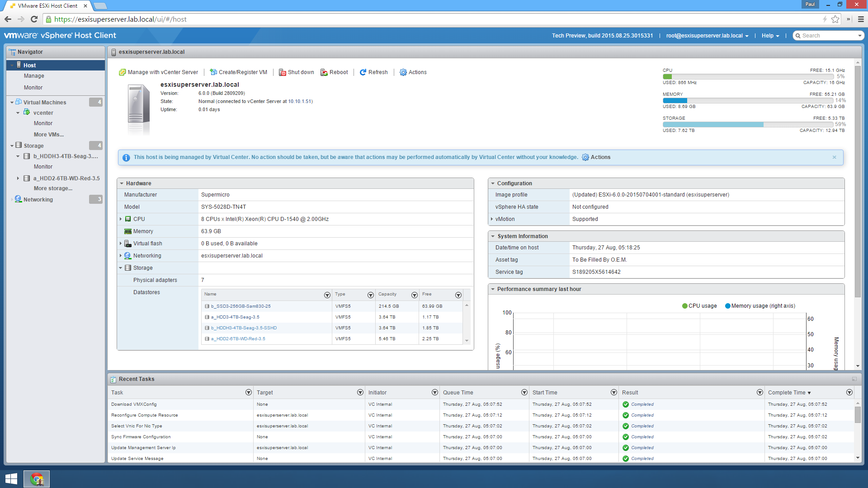Screen dimensions: 868x488
Task: Open the b_SSD3-256GB-Sam830-25 datastore link
Action: coord(241,306)
